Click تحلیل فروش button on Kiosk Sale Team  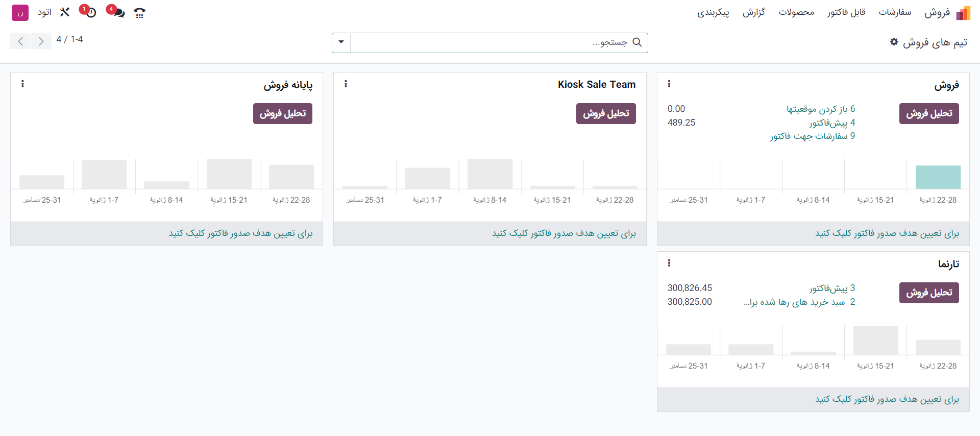[x=606, y=113]
